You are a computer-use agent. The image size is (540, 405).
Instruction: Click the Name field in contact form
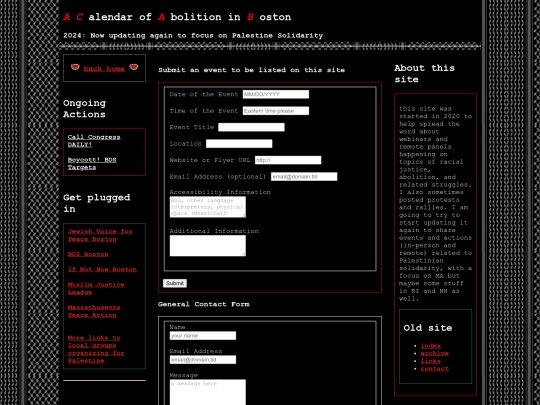tap(203, 336)
